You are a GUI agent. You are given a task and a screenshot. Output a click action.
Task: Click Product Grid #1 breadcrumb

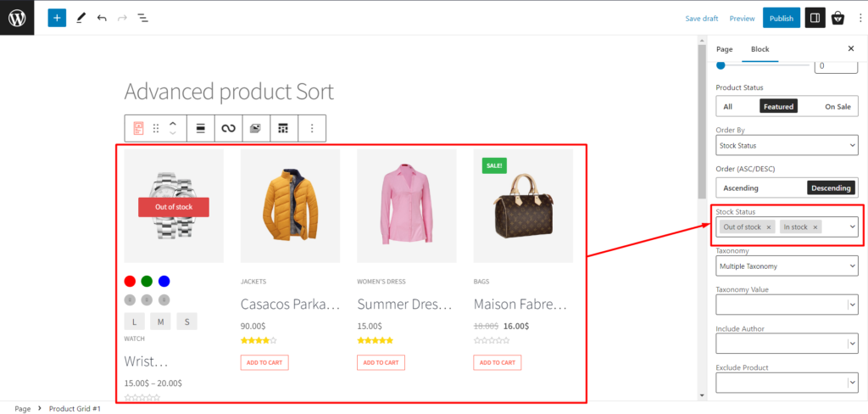pyautogui.click(x=75, y=408)
